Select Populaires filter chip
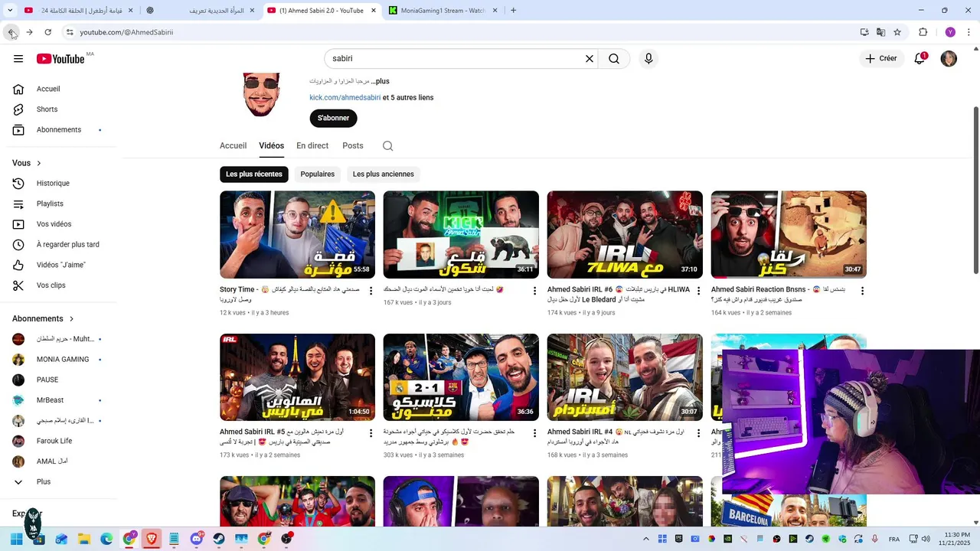 click(x=318, y=174)
